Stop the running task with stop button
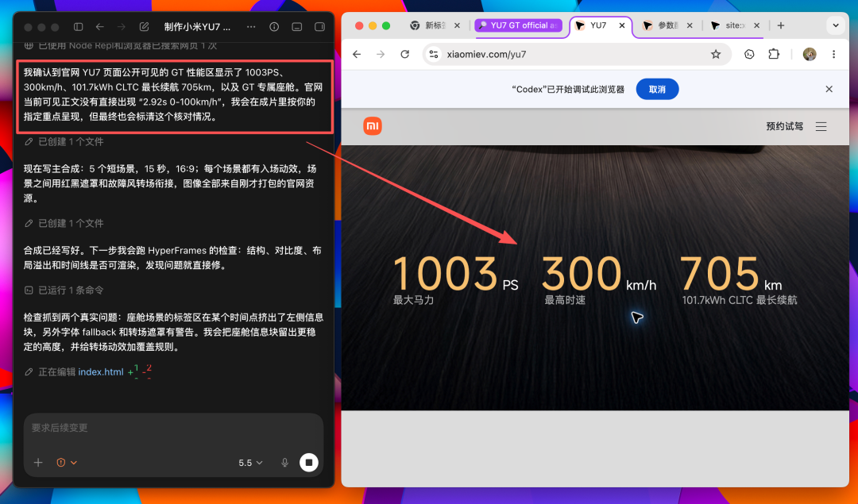The image size is (858, 504). point(308,463)
